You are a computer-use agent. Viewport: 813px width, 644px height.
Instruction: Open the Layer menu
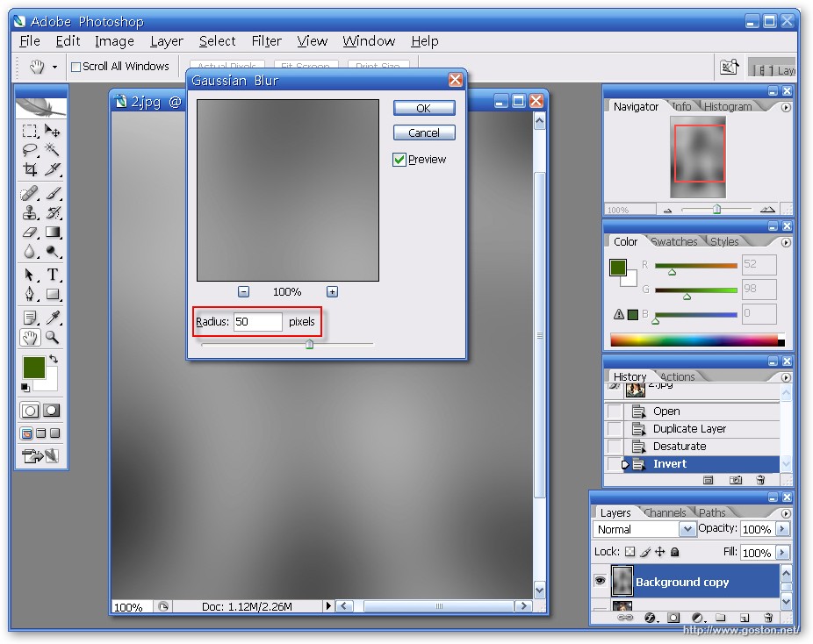[x=167, y=41]
